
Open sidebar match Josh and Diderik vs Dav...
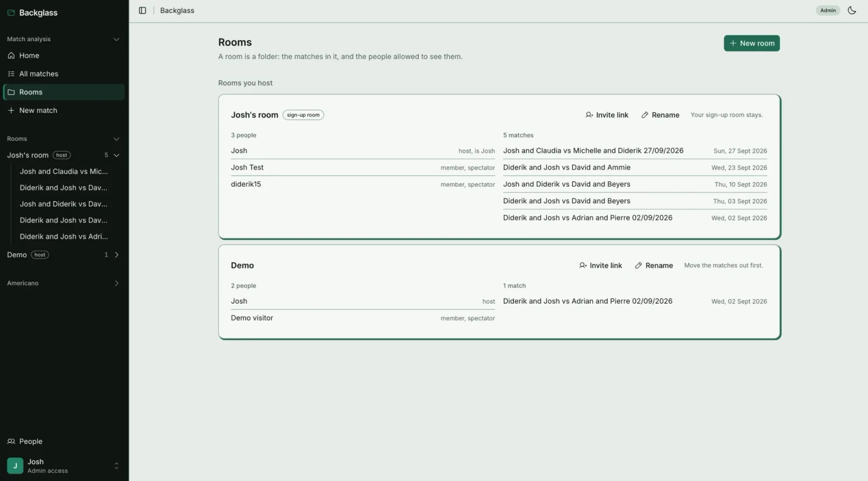point(64,204)
